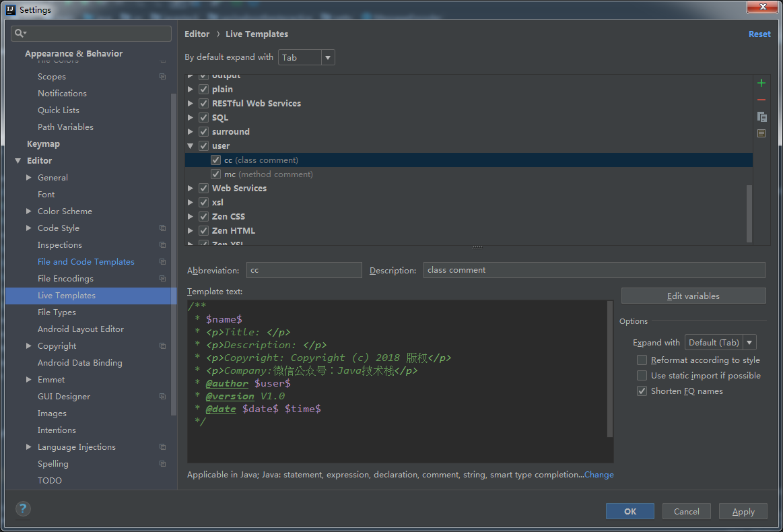Click the project-level icon beside Code Style

click(x=162, y=228)
